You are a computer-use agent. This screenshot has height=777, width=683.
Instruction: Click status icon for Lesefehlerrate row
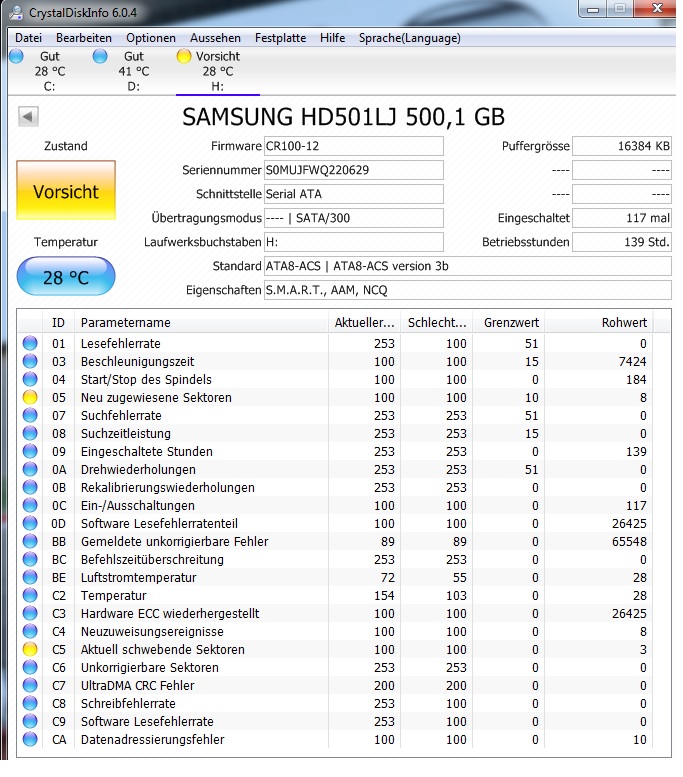(30, 343)
